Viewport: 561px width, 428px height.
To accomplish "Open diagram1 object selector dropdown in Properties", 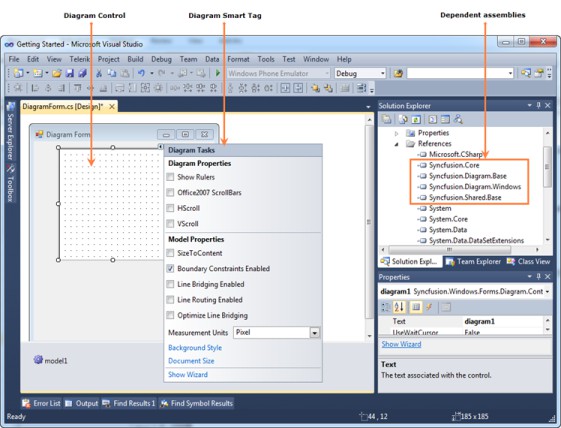I will coord(547,292).
